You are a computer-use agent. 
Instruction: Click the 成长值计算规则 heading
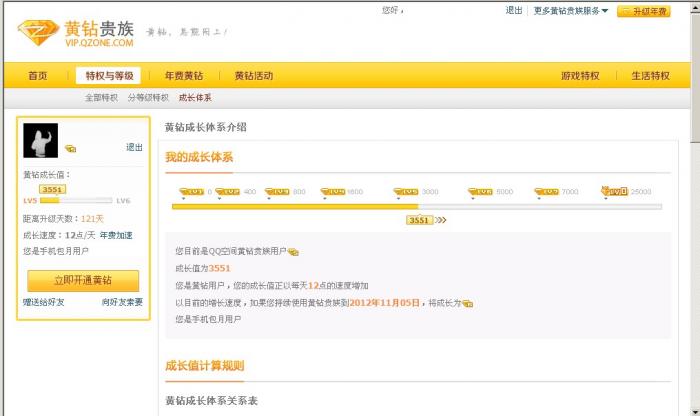click(204, 366)
